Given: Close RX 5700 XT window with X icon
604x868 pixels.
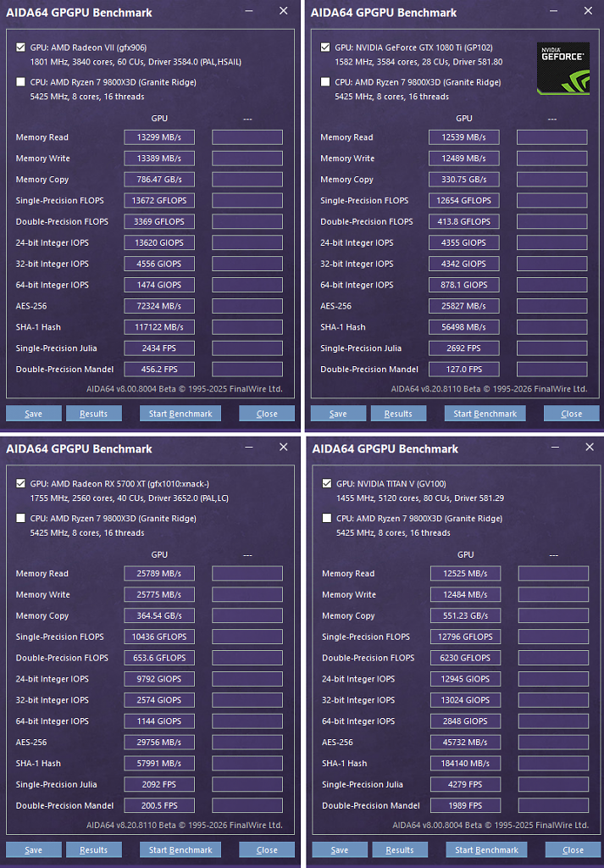Looking at the screenshot, I should (283, 448).
